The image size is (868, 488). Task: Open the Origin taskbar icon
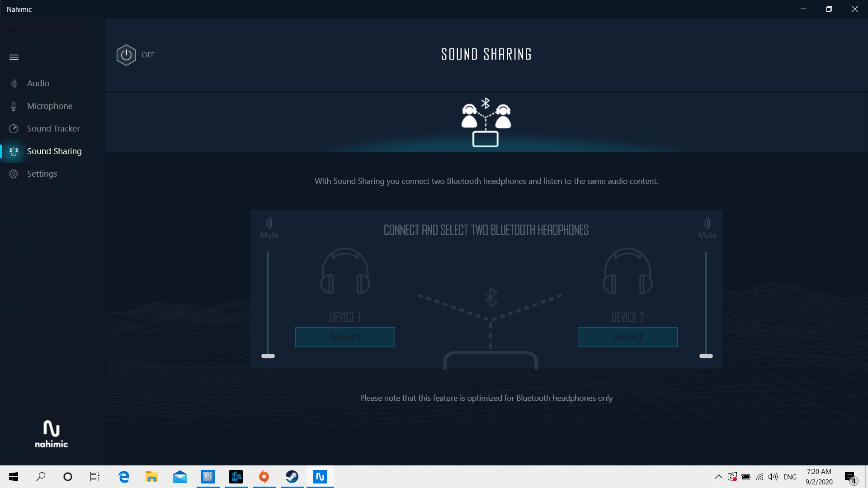[x=264, y=477]
